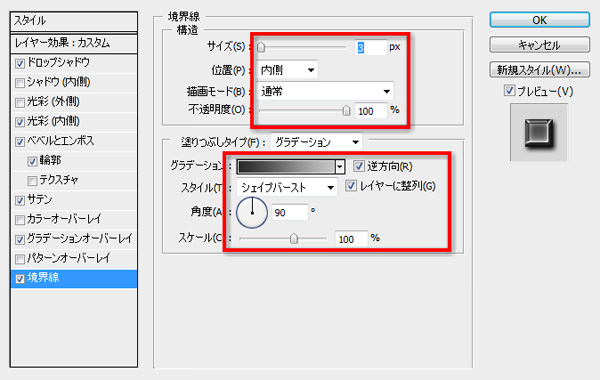600x380 pixels.
Task: Enable the テクスチャ checkbox
Action: 32,181
